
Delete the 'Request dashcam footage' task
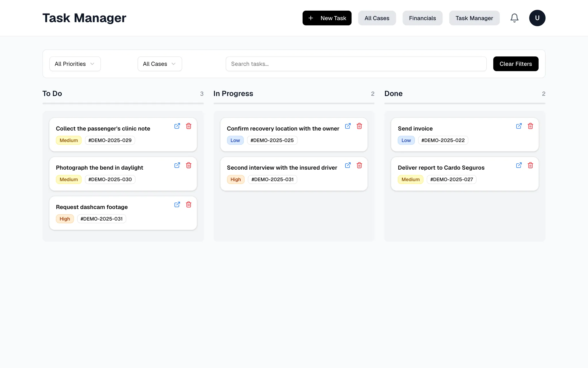coord(189,204)
